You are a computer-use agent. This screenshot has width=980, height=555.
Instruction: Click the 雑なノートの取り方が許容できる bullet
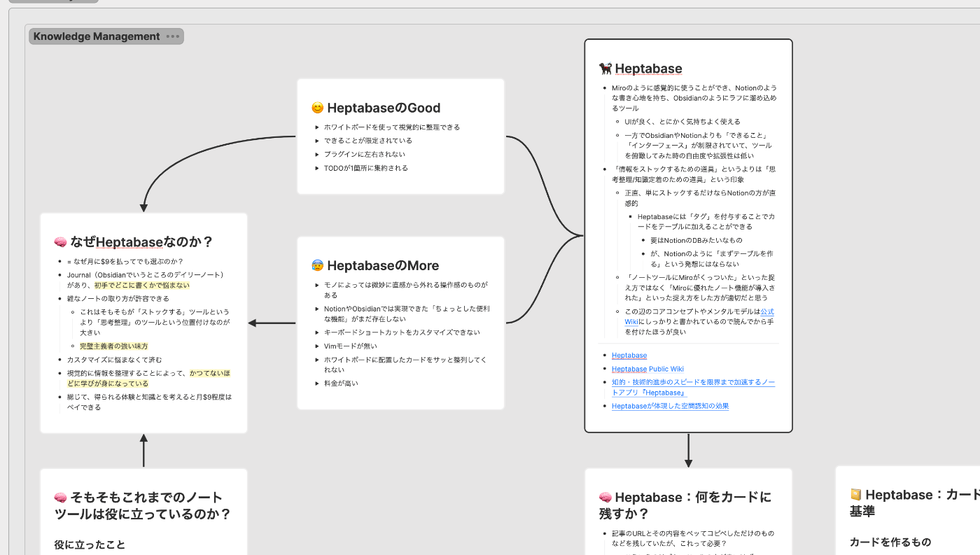click(x=118, y=299)
